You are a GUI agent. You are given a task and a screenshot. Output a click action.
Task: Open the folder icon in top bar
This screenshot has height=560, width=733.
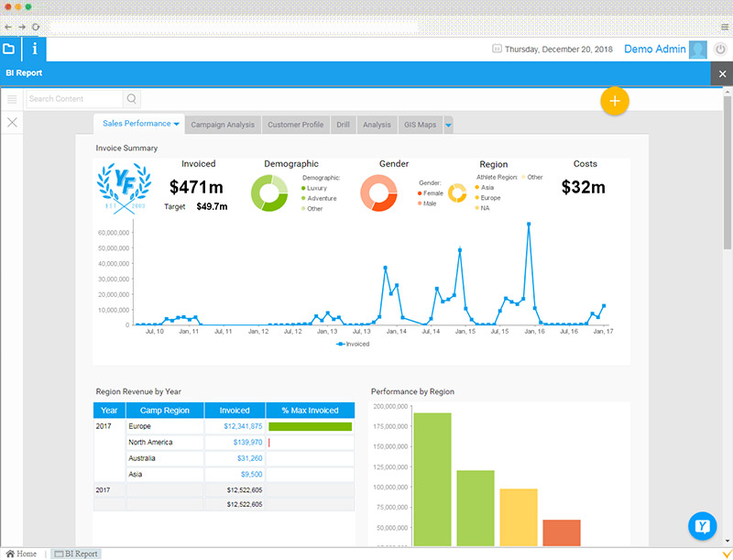9,49
